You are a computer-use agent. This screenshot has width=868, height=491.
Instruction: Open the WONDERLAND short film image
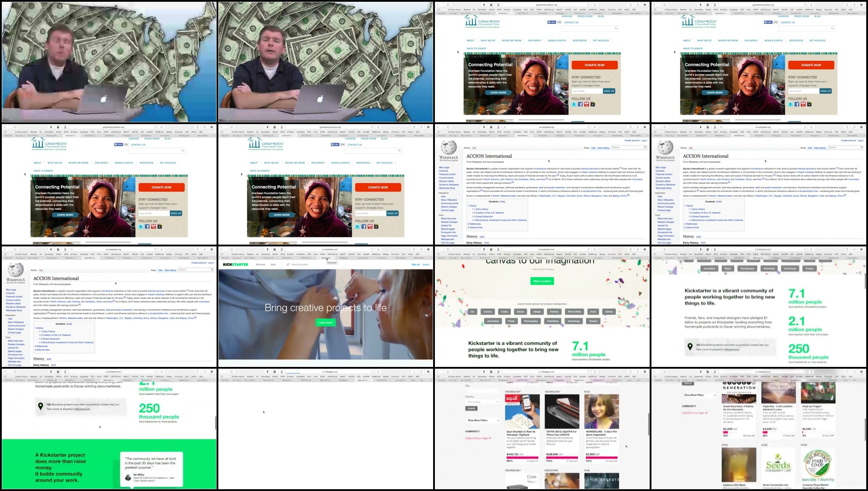tap(601, 411)
